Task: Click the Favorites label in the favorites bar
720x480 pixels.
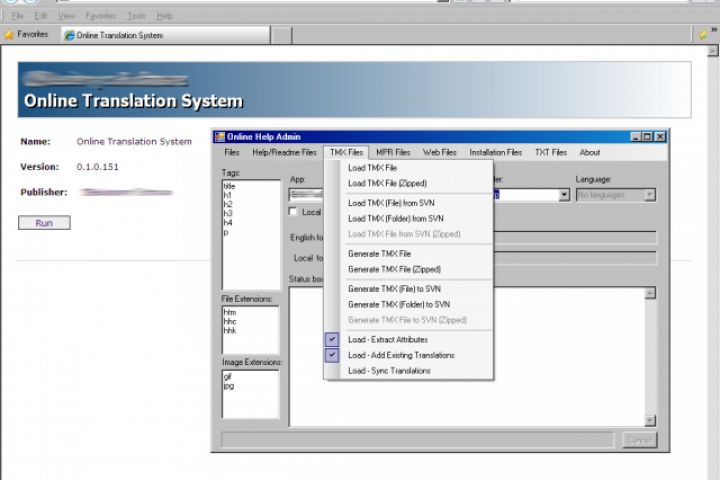Action: [33, 34]
